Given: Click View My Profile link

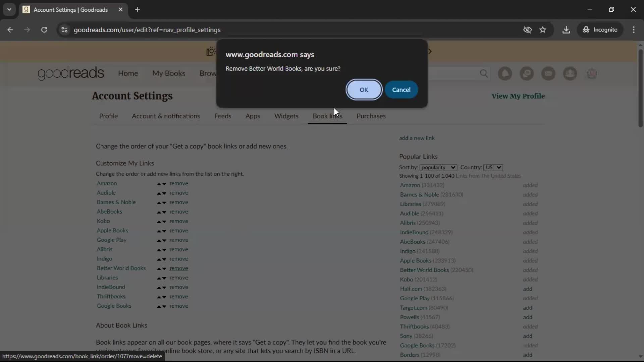Looking at the screenshot, I should coord(518,96).
